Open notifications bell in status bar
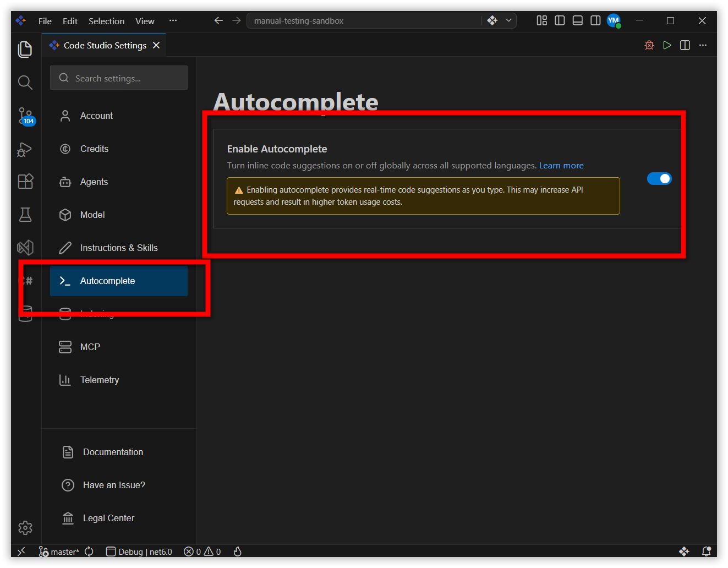The width and height of the screenshot is (728, 568). 707,551
